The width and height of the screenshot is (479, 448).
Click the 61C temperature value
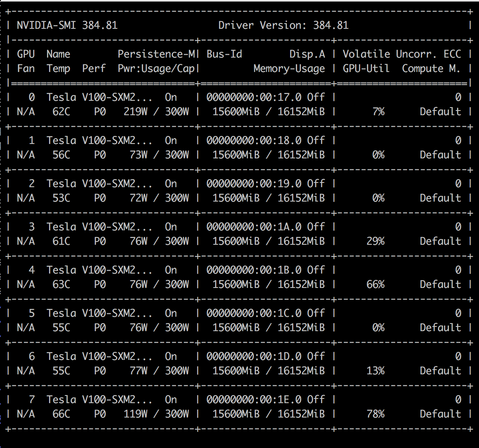(x=61, y=241)
